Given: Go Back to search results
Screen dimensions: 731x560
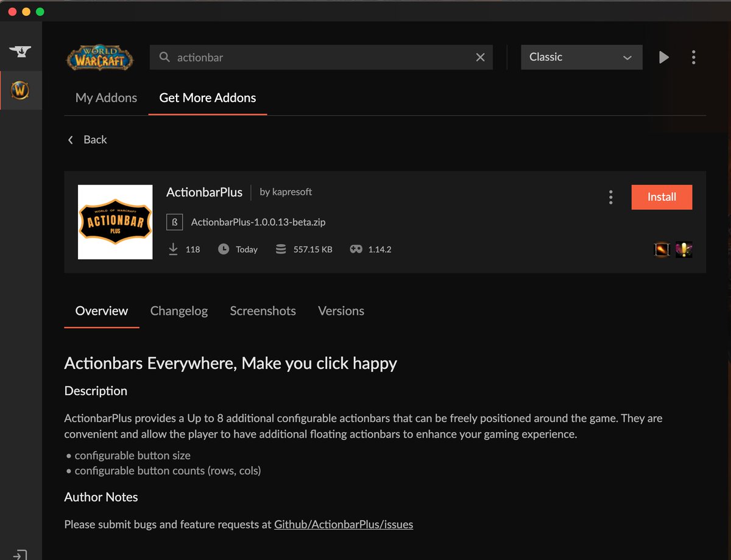Looking at the screenshot, I should [x=87, y=140].
